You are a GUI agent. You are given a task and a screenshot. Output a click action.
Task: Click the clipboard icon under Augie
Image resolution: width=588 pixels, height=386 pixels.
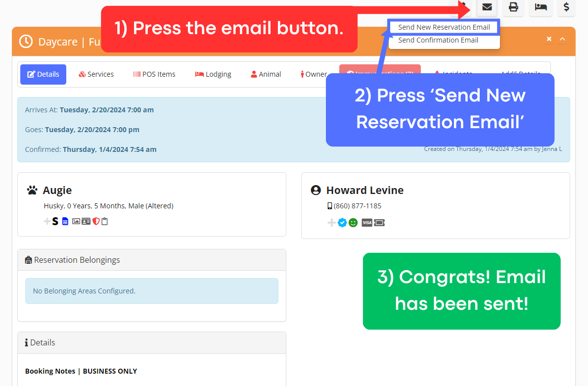coord(105,221)
